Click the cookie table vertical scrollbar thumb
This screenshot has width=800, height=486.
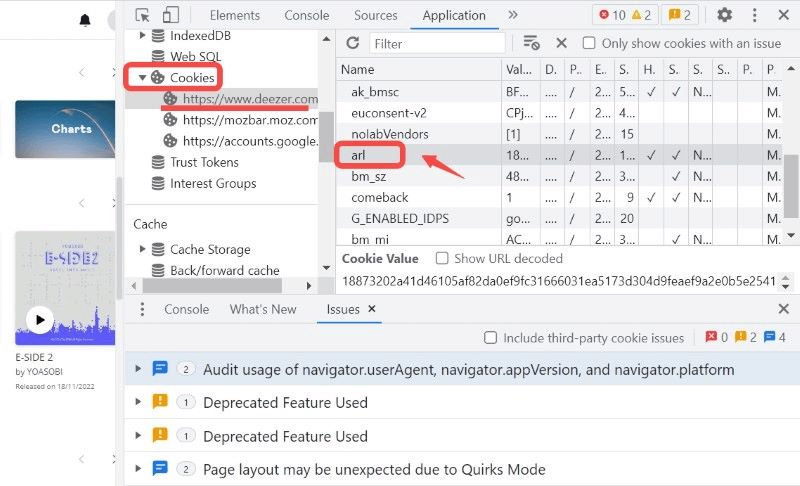791,185
